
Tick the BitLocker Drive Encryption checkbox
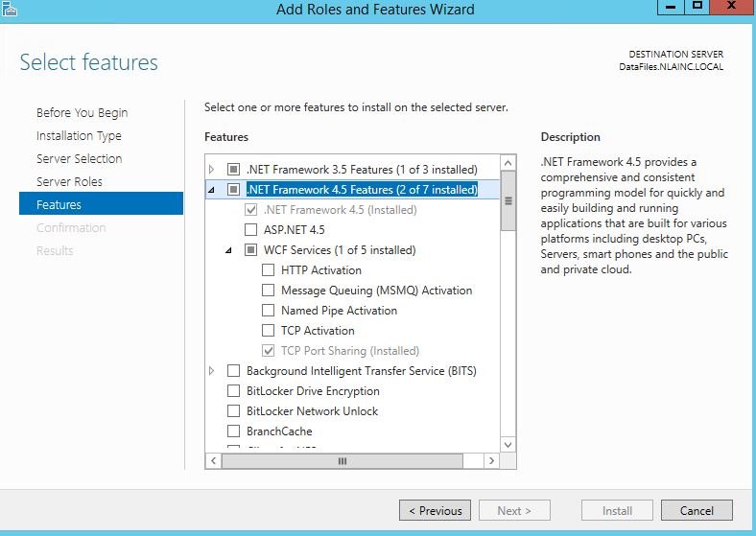233,390
